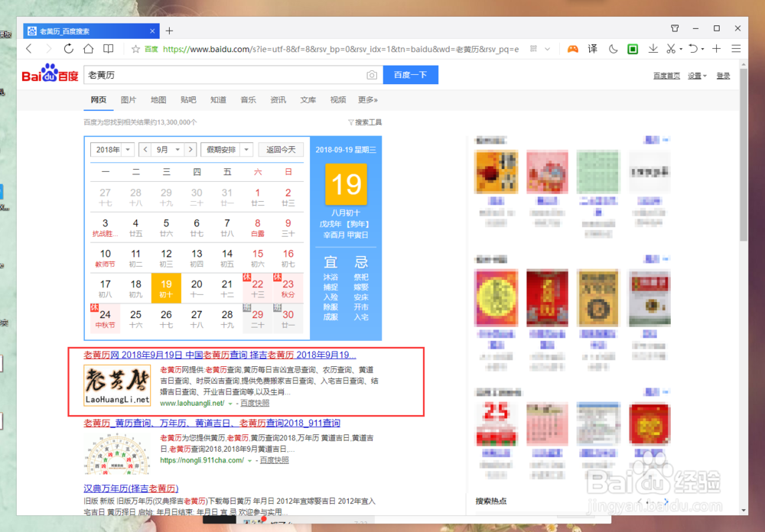Click the address bar URL
765x532 pixels.
(x=340, y=49)
